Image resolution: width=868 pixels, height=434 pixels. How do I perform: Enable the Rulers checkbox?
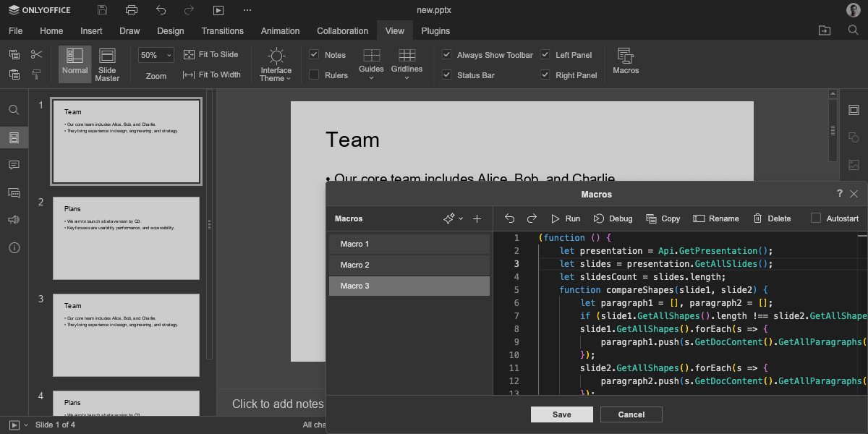coord(314,75)
